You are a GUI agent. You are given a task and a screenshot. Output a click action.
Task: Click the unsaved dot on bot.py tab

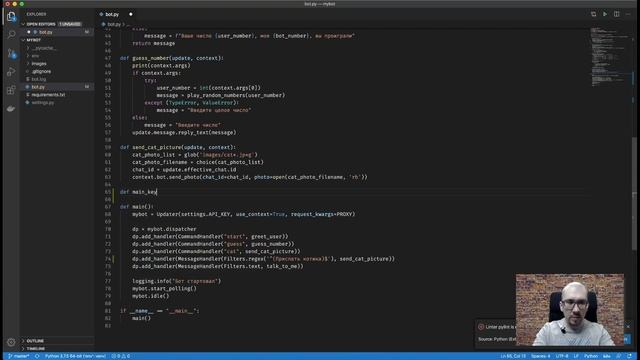(131, 14)
